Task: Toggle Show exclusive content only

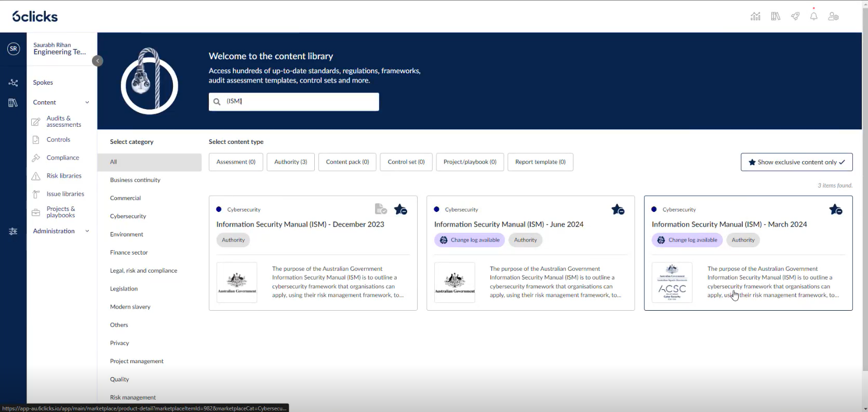Action: coord(796,162)
